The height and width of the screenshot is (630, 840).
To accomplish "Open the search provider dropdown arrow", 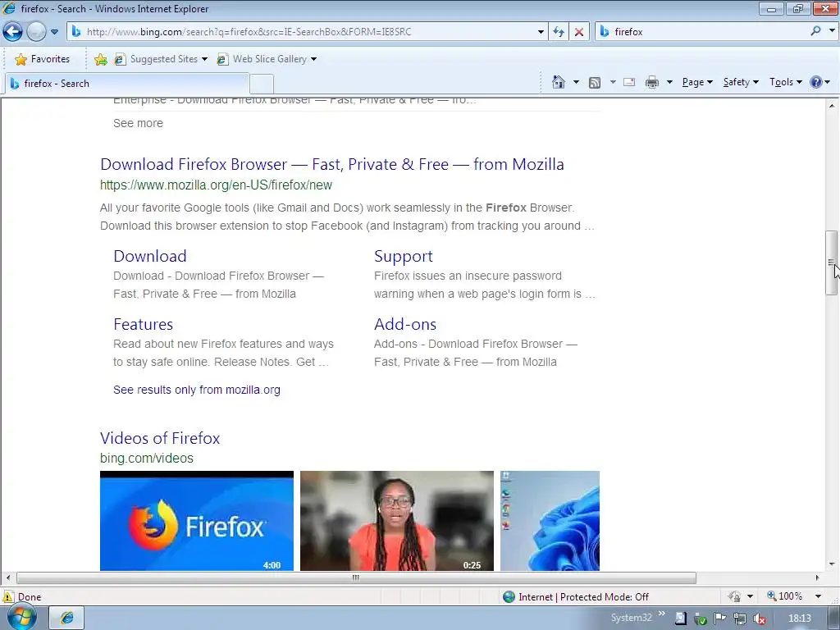I will (x=832, y=31).
